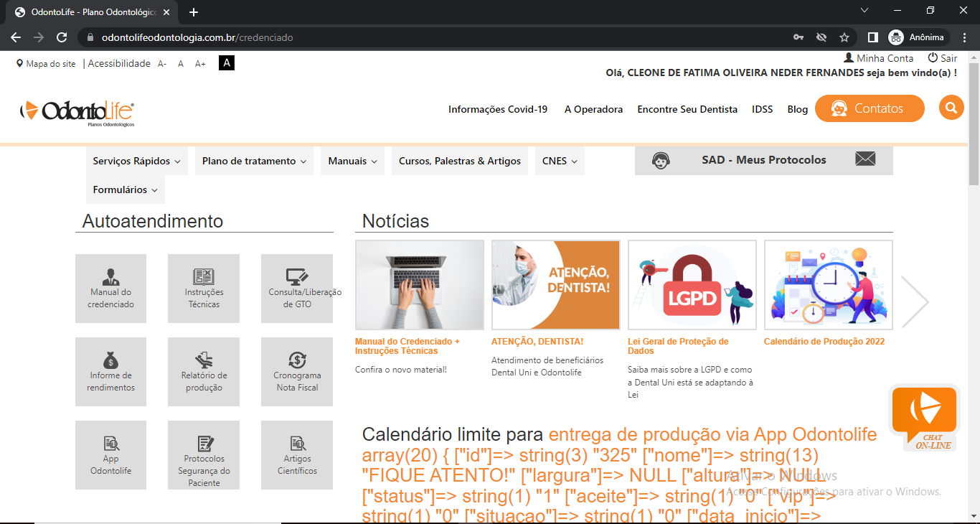Click the Anônima incognito profile button
Image resolution: width=980 pixels, height=524 pixels.
pos(918,37)
